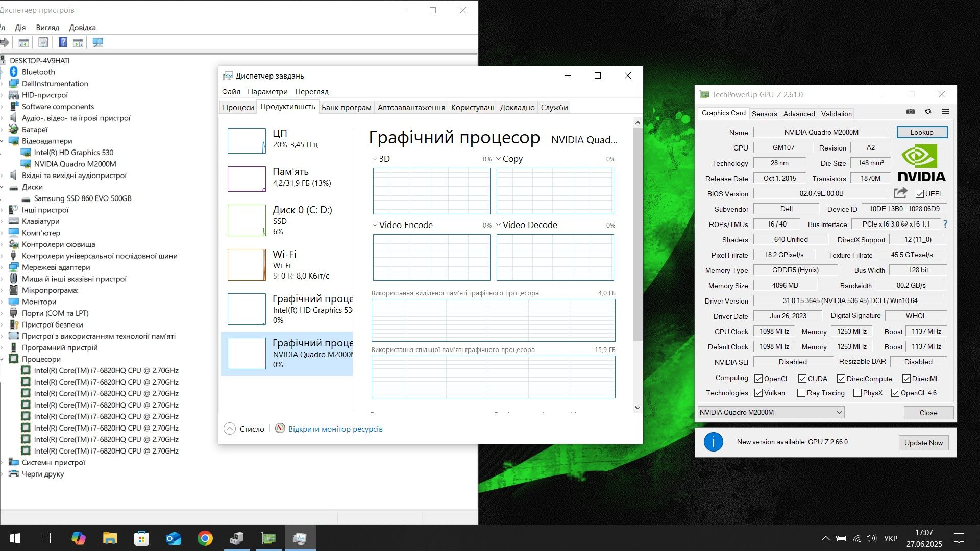Screen dimensions: 980x551
Task: Click Task Manager vertical scrollbar down arrow
Action: pyautogui.click(x=637, y=408)
